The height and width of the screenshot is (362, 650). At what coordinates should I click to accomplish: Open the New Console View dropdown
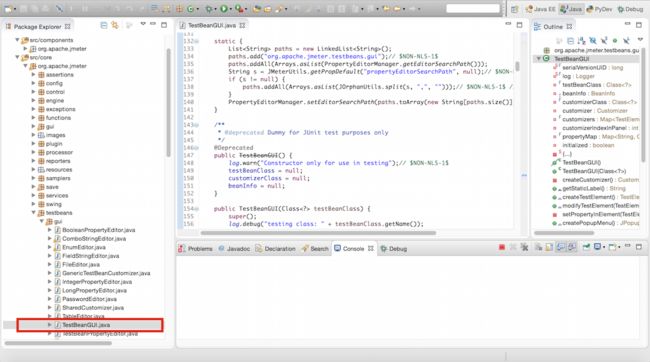click(x=619, y=247)
